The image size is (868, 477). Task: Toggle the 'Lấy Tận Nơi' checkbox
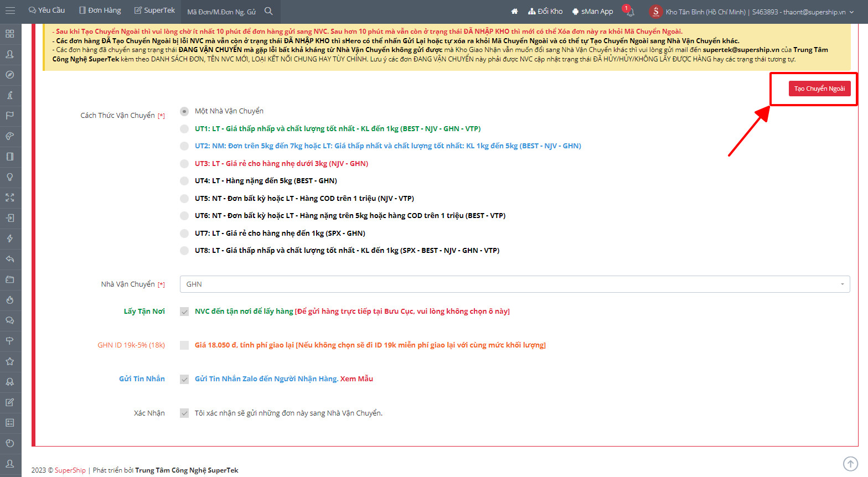tap(184, 312)
